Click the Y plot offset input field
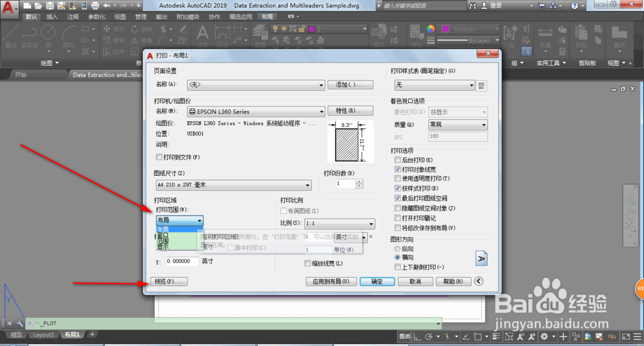 (x=182, y=262)
